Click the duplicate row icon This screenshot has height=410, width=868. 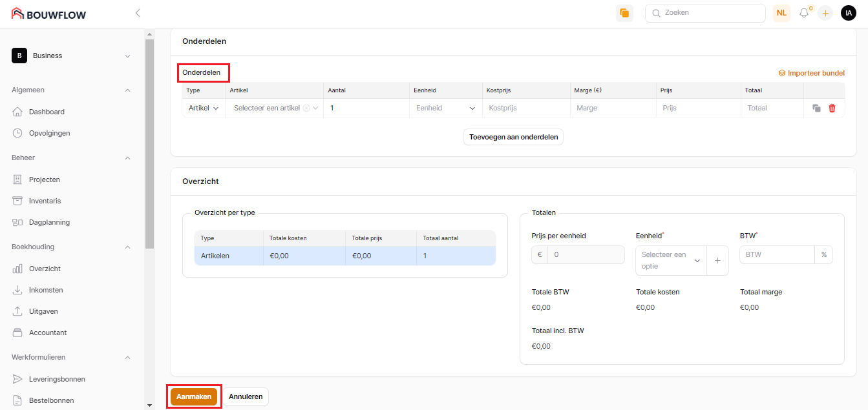pos(816,108)
